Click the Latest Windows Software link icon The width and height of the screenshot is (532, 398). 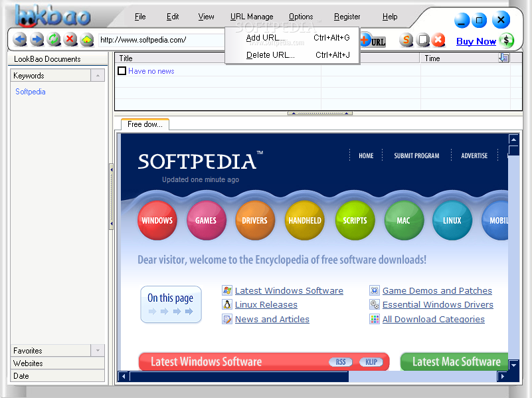point(227,290)
